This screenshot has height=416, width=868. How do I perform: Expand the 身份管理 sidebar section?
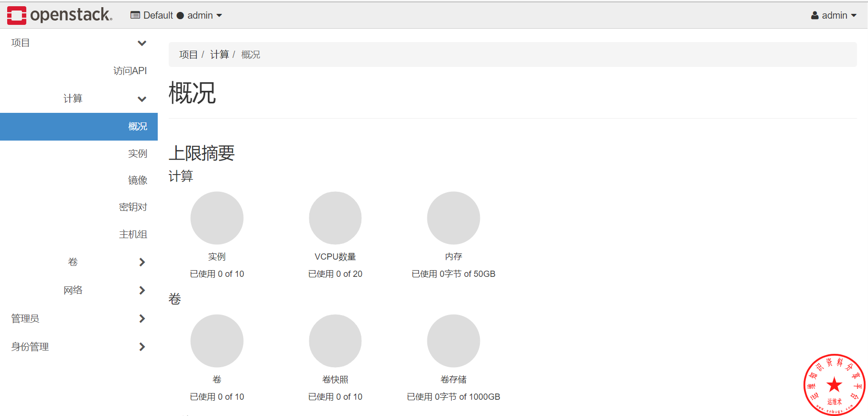79,347
